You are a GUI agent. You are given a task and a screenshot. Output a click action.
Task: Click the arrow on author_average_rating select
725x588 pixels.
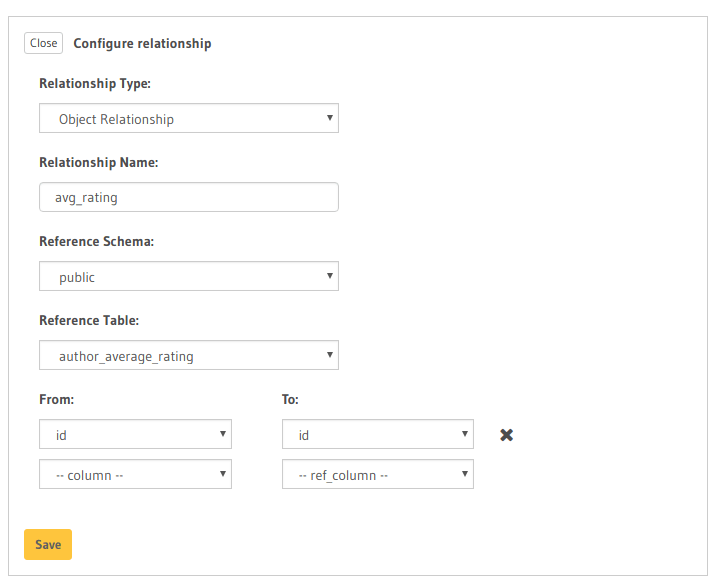click(329, 355)
